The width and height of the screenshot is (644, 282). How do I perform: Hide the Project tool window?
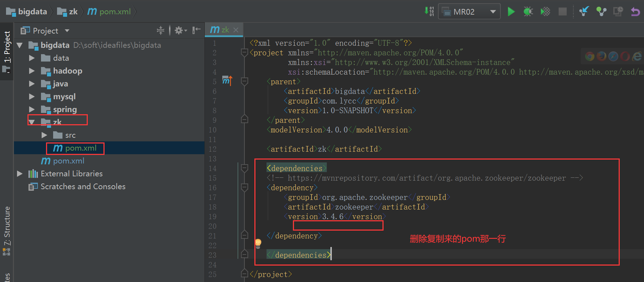pyautogui.click(x=196, y=30)
